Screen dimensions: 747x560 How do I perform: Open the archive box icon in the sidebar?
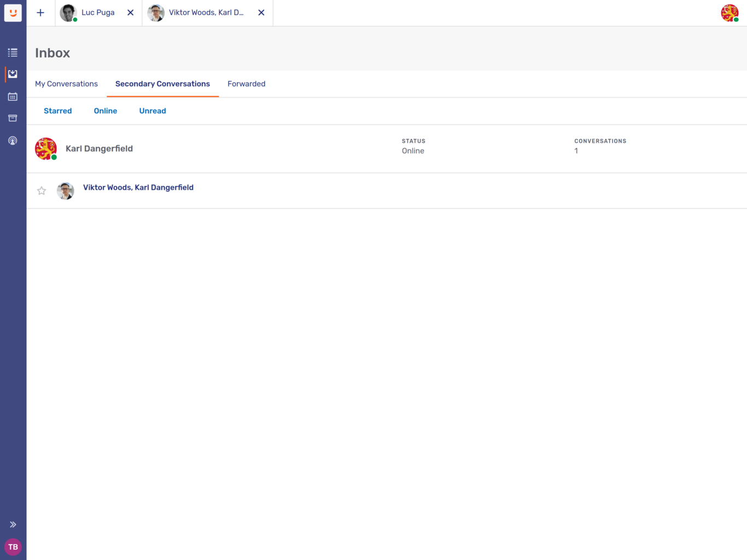13,118
